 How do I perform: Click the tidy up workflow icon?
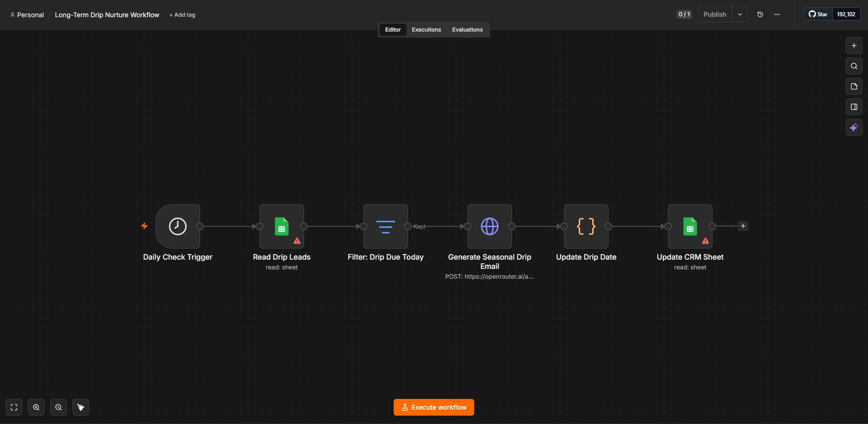(81, 407)
